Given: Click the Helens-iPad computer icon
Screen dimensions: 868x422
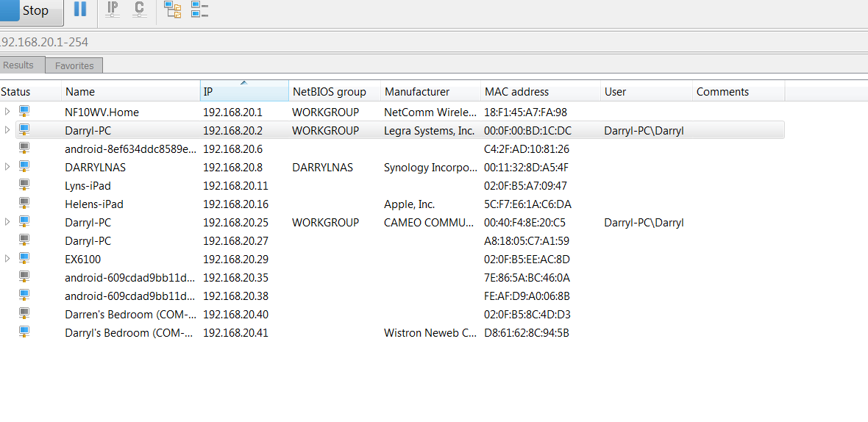Looking at the screenshot, I should [x=24, y=204].
